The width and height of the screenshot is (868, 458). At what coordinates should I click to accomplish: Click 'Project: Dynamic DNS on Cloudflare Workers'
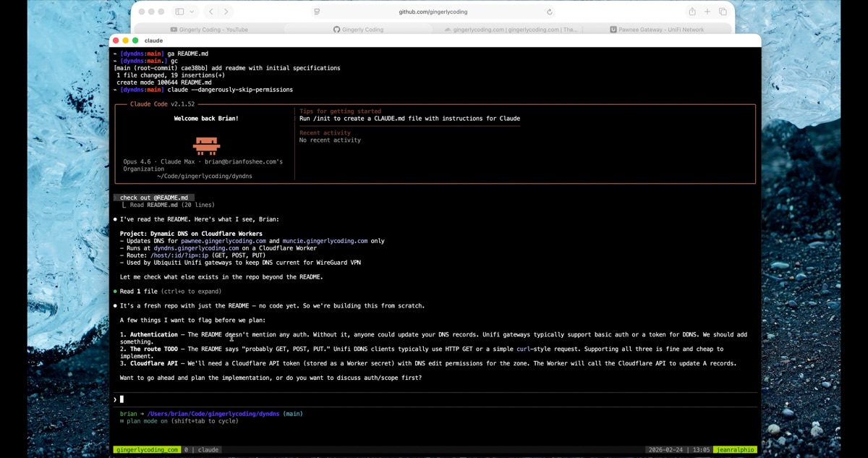click(x=191, y=234)
